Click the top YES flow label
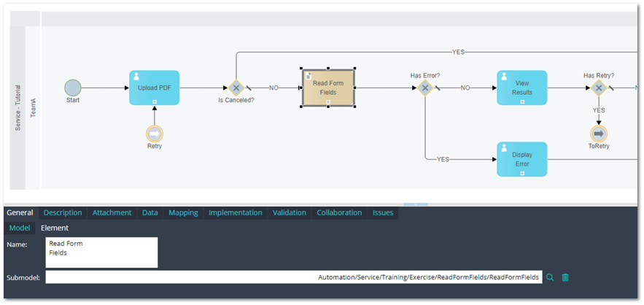The width and height of the screenshot is (644, 305). (458, 52)
